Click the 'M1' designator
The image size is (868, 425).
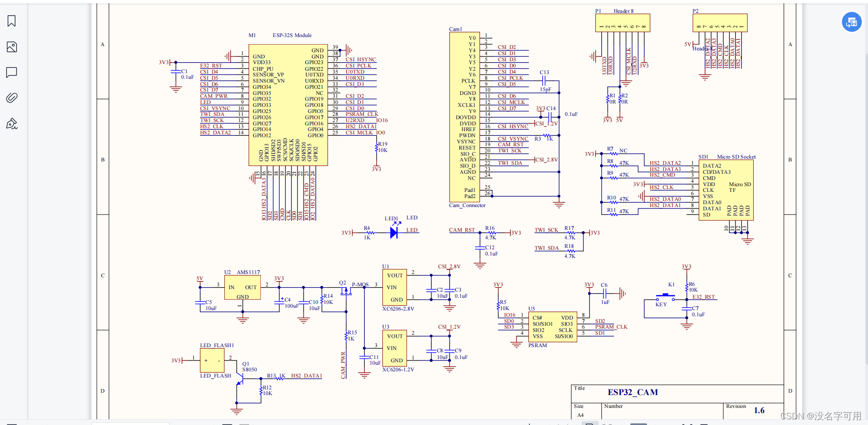252,35
